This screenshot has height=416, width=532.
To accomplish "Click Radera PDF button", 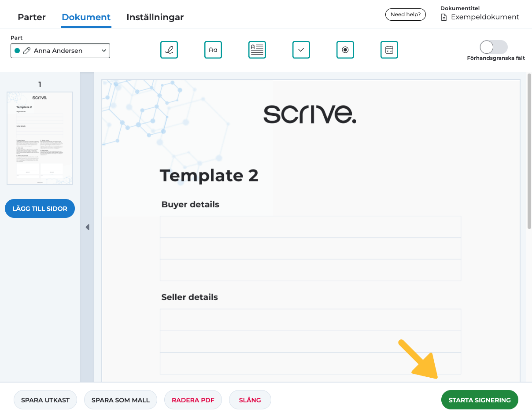I will tap(193, 400).
